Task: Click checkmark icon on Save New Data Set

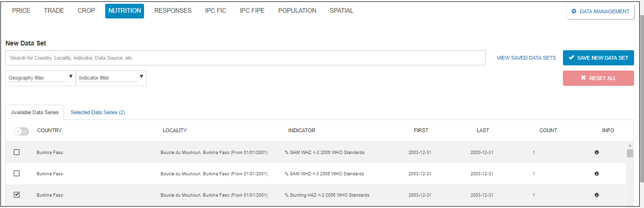Action: [571, 58]
